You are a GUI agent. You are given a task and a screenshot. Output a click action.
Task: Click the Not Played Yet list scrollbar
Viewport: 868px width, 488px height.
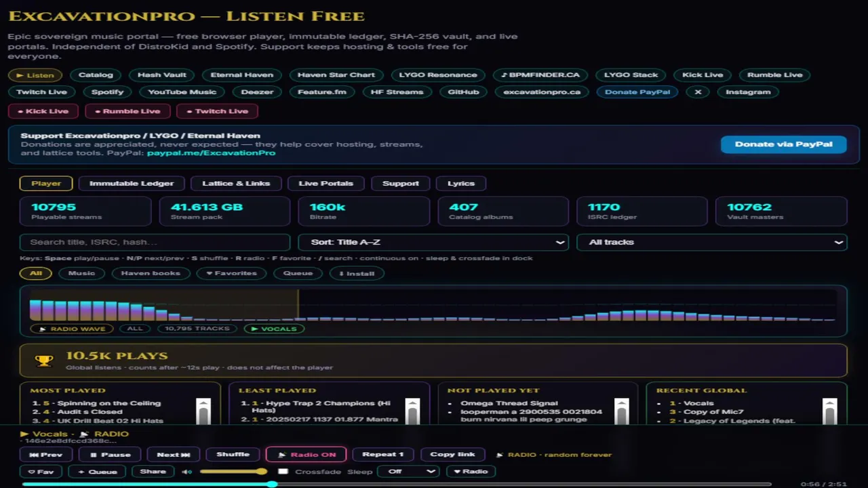tap(621, 411)
